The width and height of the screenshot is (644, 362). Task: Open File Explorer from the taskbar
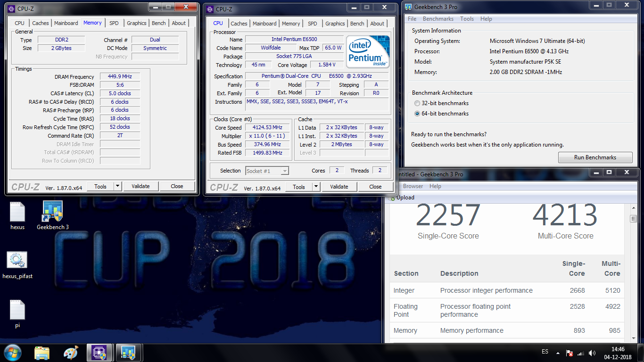[x=42, y=353]
